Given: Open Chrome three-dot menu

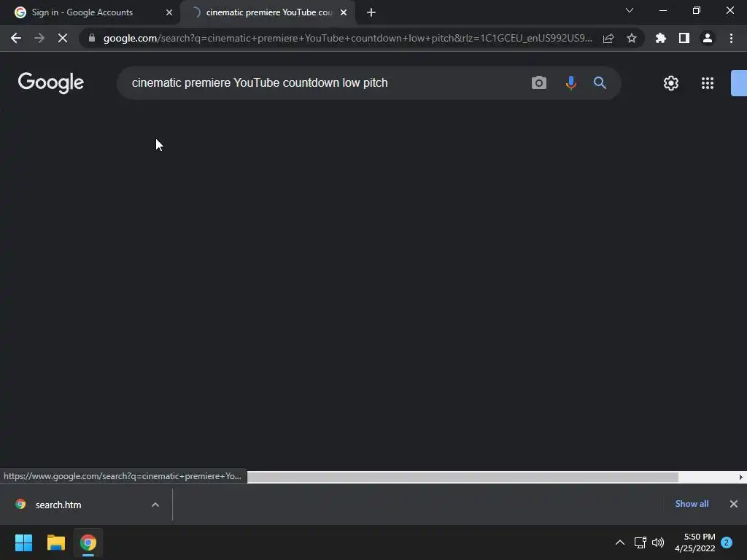Looking at the screenshot, I should tap(731, 38).
